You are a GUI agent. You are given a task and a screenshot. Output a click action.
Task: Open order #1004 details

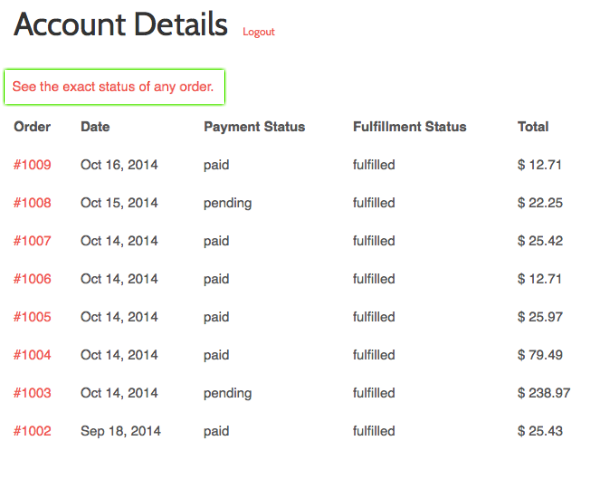[x=32, y=355]
